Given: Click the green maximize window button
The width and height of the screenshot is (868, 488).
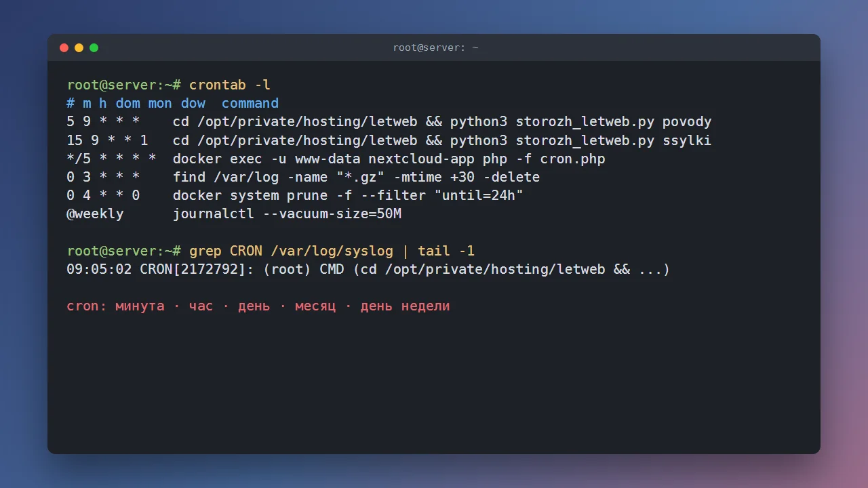Looking at the screenshot, I should [94, 47].
